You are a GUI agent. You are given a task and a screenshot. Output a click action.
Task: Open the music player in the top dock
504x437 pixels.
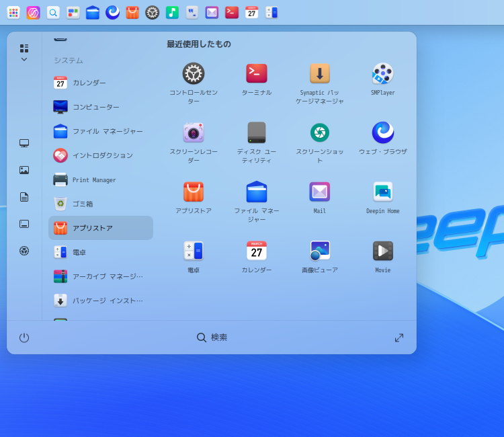point(172,12)
